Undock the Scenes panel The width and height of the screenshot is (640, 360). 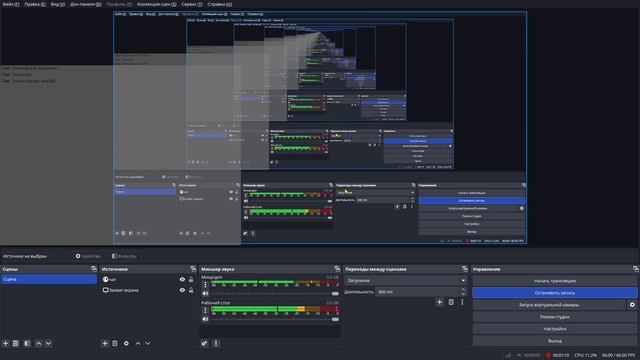[94, 269]
